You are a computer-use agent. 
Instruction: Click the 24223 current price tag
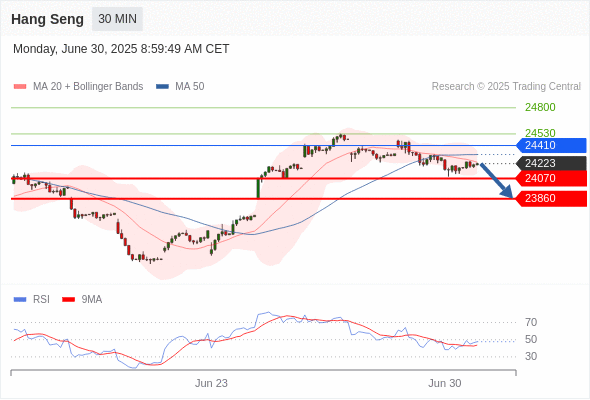pyautogui.click(x=551, y=163)
